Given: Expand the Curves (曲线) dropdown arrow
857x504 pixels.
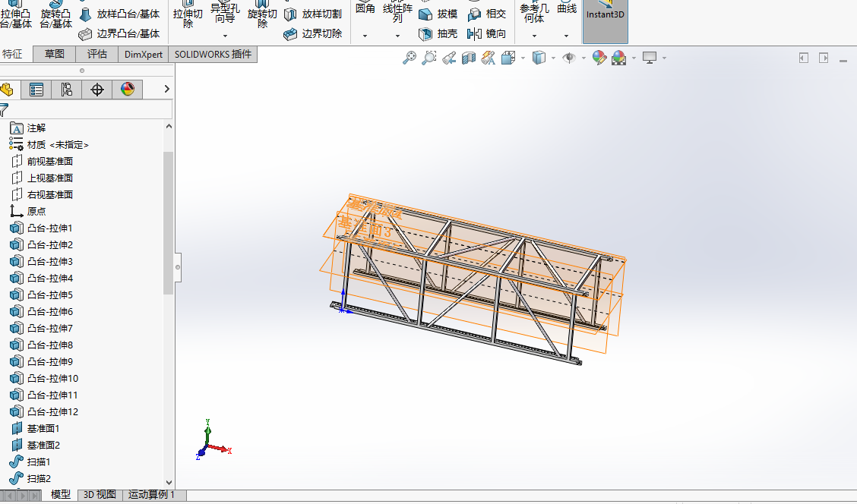Looking at the screenshot, I should (566, 36).
